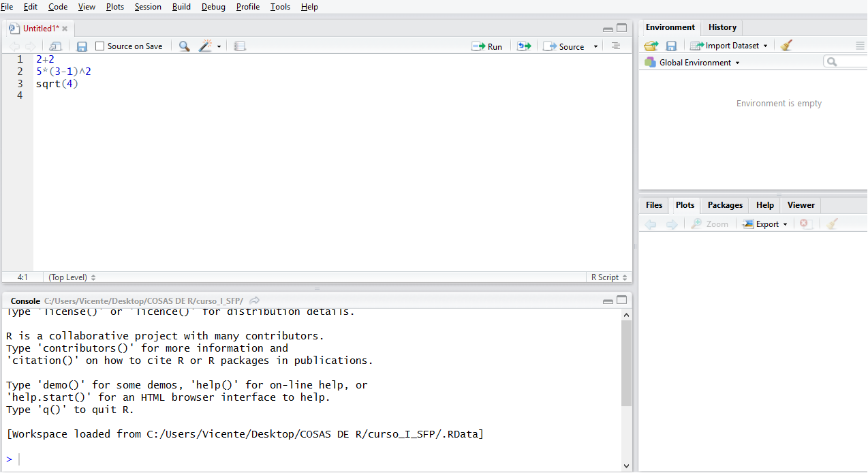
Task: Switch to the Packages tab
Action: pyautogui.click(x=725, y=205)
